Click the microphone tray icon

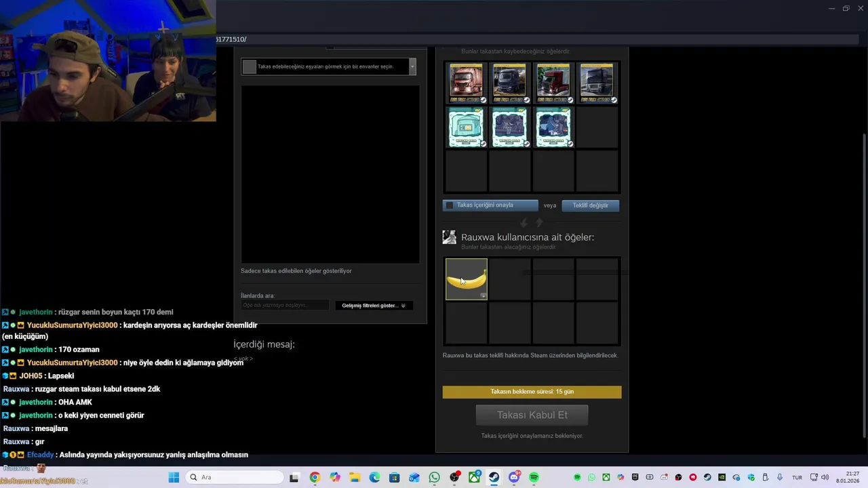tap(780, 477)
